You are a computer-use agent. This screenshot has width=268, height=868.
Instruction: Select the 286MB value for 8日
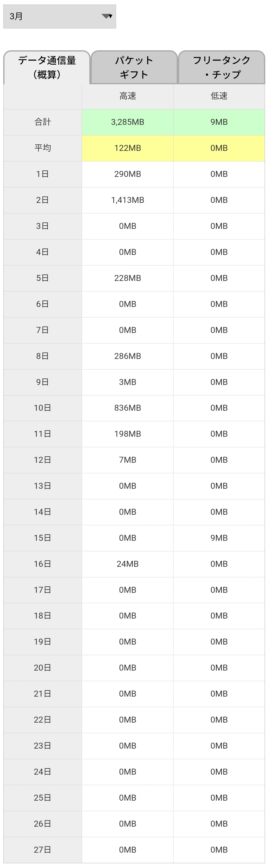(x=128, y=356)
